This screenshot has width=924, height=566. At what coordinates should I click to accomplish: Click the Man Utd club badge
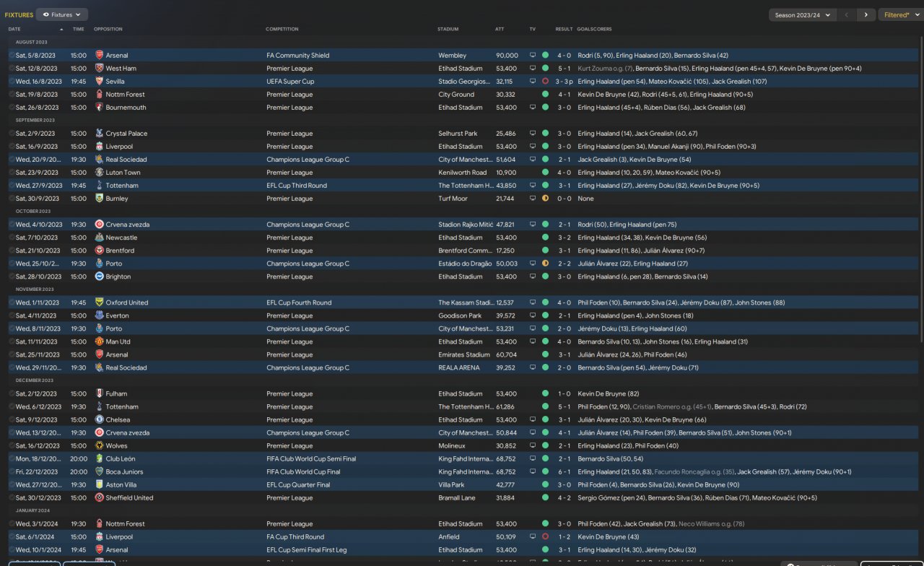pyautogui.click(x=100, y=341)
